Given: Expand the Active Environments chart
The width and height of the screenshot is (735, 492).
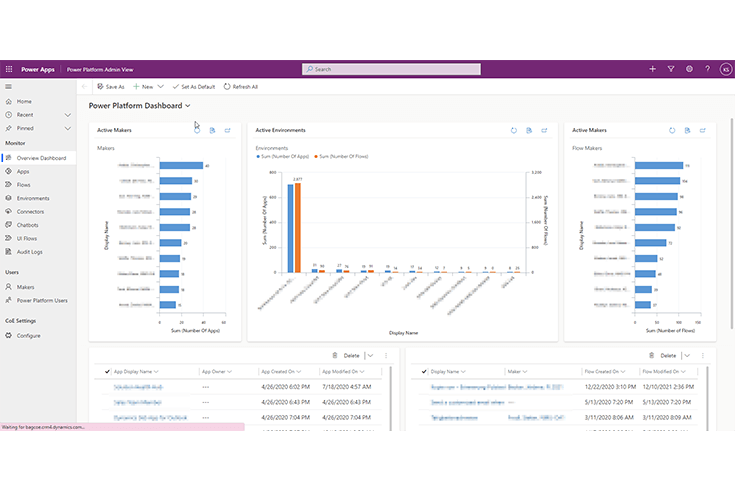Looking at the screenshot, I should point(544,130).
